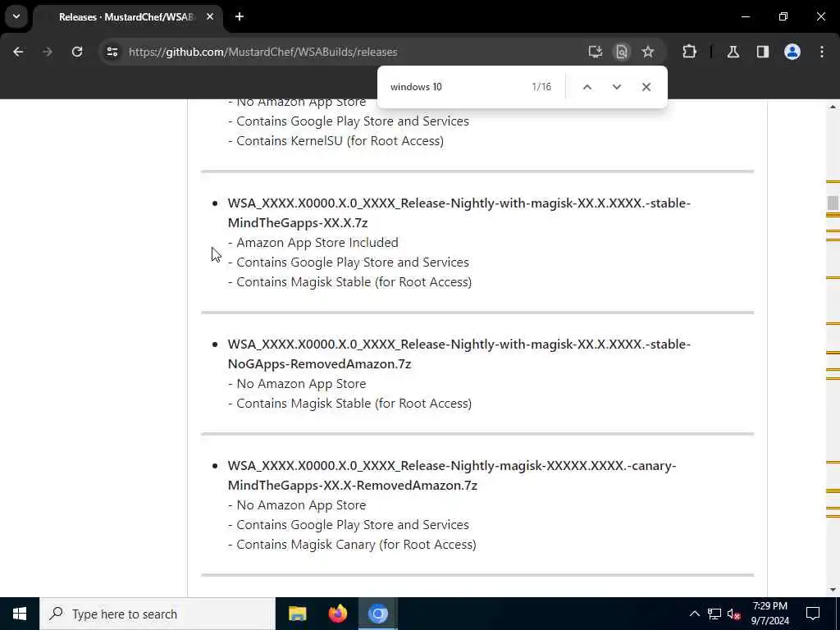840x630 pixels.
Task: Click 'Contains Magisk Canary (for Root Access)' line
Action: pyautogui.click(x=352, y=545)
